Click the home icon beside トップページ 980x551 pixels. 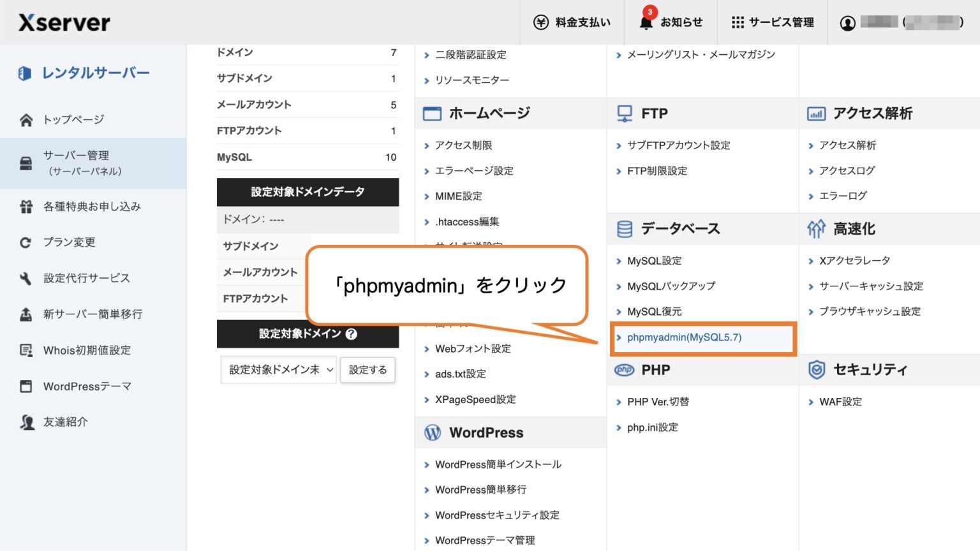click(25, 119)
